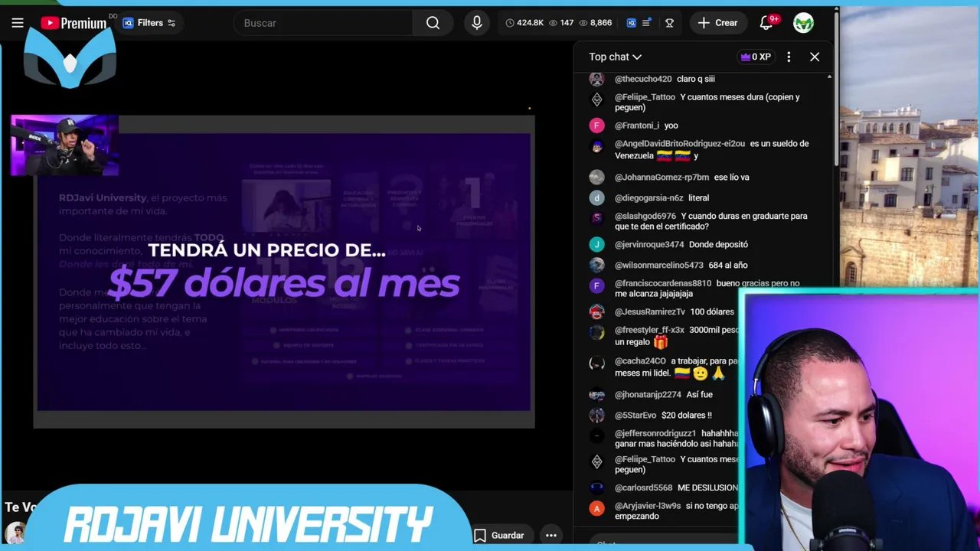Click the A avatar of @Aryjavier-l3w9s
Viewport: 980px width, 551px height.
(x=596, y=508)
